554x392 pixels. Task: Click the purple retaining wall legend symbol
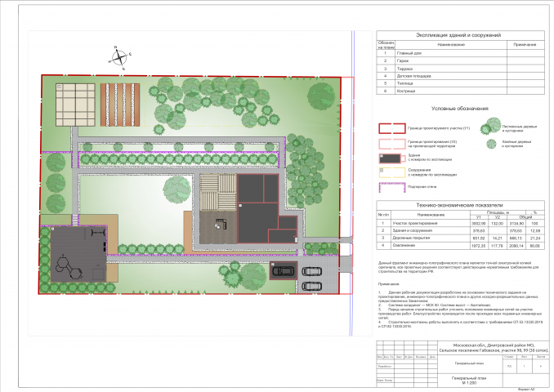(x=392, y=187)
